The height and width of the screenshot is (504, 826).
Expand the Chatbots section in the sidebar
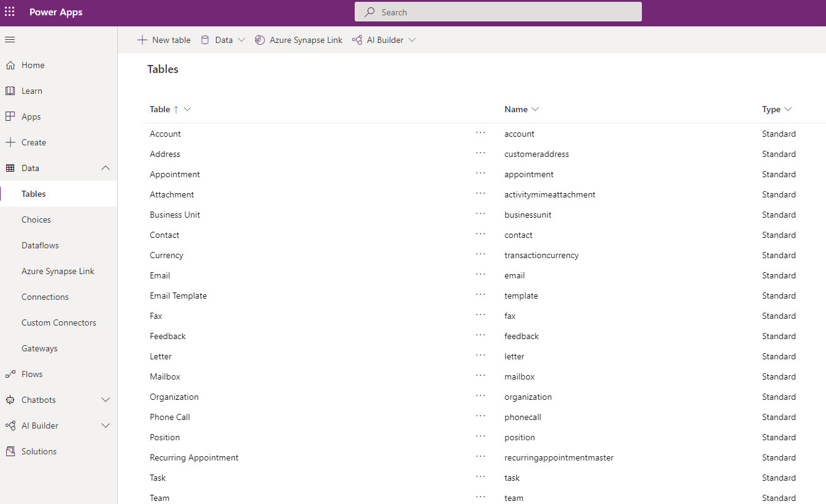pos(105,399)
